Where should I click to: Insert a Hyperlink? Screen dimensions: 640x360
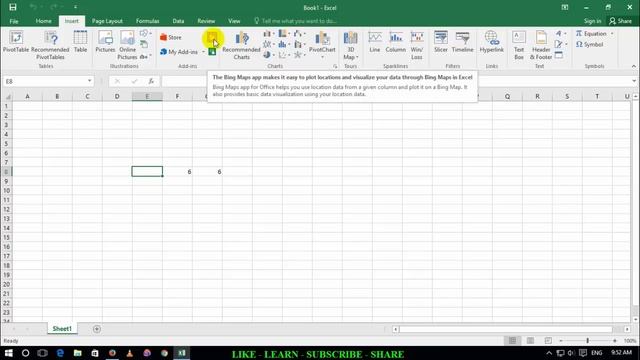pos(491,42)
